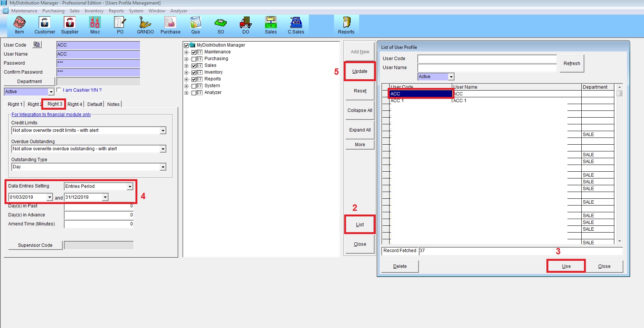Open the Inventory menu in menu bar

[94, 11]
